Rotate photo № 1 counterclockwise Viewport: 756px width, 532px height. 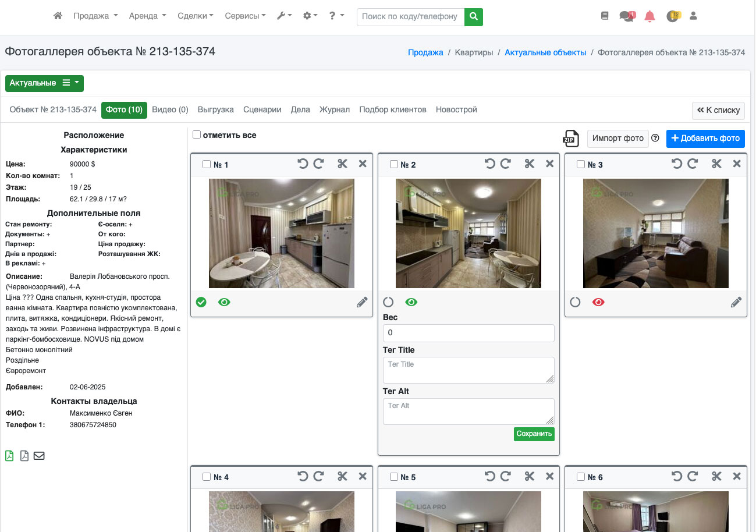click(303, 164)
